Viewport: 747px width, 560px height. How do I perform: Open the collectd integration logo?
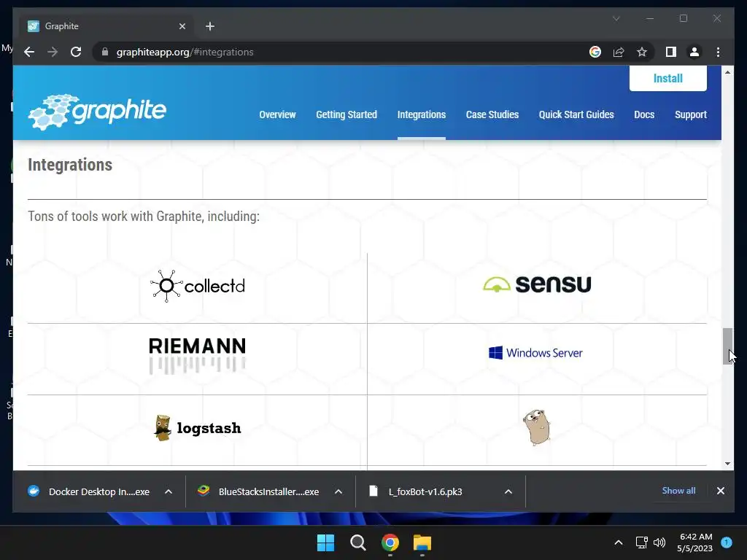[197, 286]
